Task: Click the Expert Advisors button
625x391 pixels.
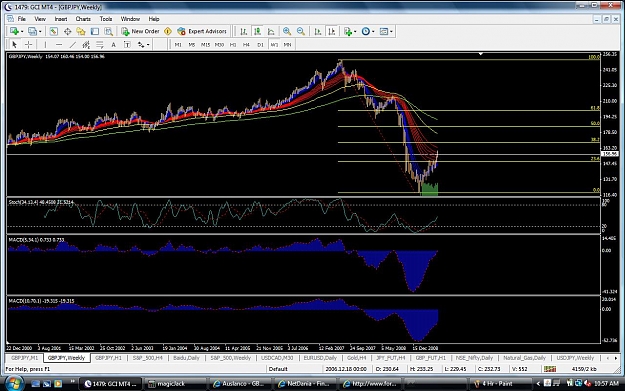Action: [x=202, y=31]
